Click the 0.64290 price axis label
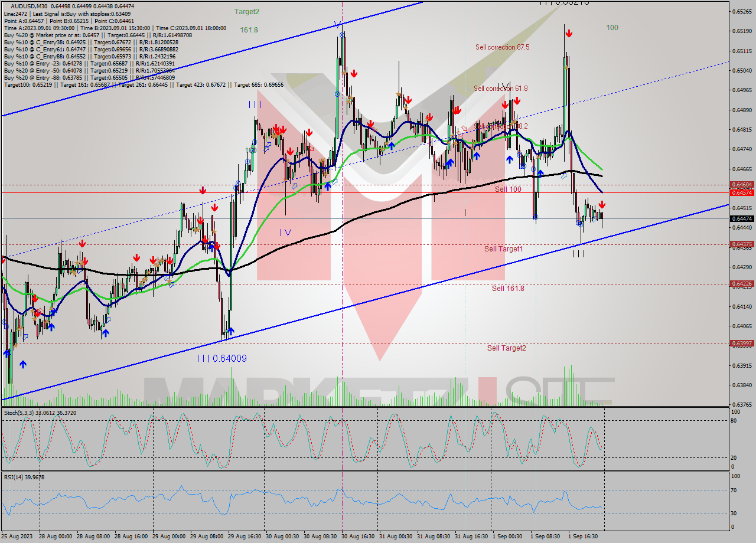This screenshot has width=756, height=543. [742, 267]
